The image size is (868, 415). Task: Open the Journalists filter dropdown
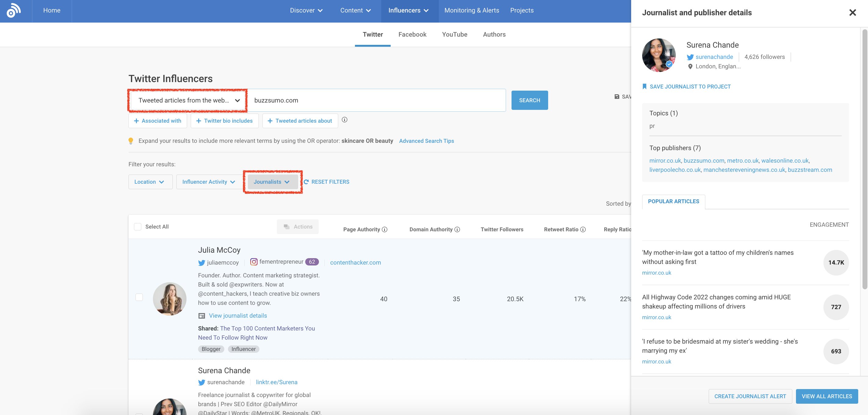(272, 182)
